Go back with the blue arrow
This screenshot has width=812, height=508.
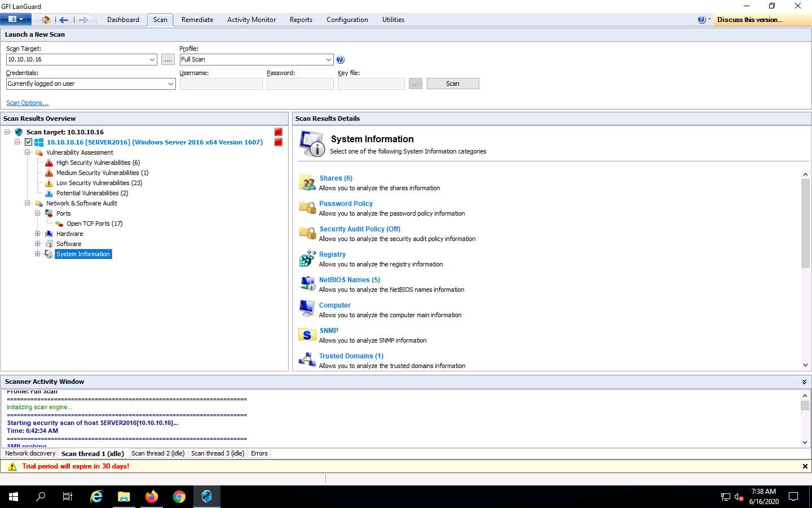click(64, 20)
